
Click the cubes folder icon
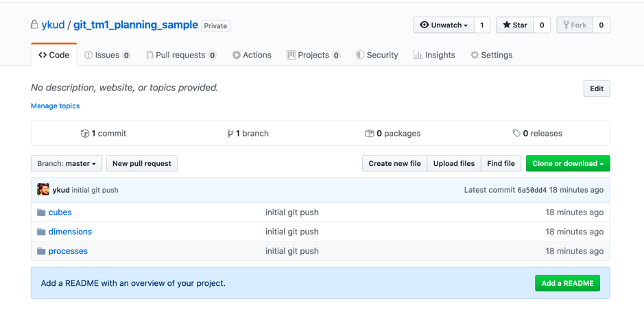(x=41, y=212)
